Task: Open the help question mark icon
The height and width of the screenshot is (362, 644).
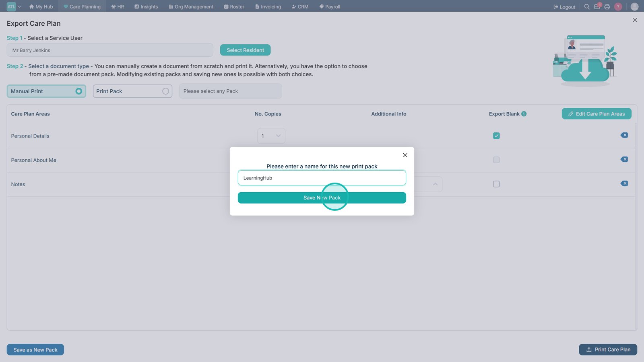Action: 618,6
